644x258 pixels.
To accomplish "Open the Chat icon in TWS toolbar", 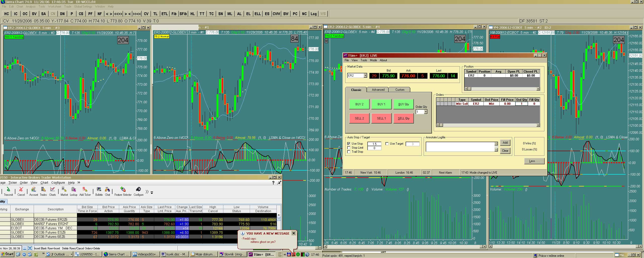I will point(107,190).
